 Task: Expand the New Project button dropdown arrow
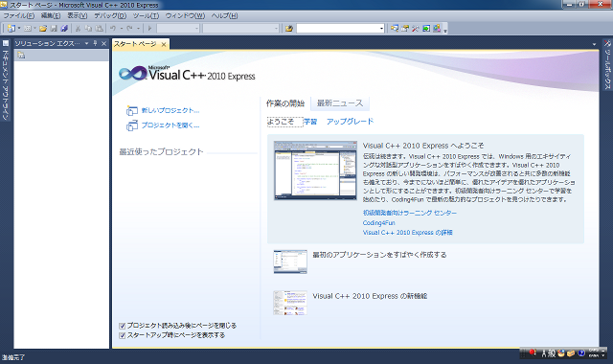click(19, 28)
